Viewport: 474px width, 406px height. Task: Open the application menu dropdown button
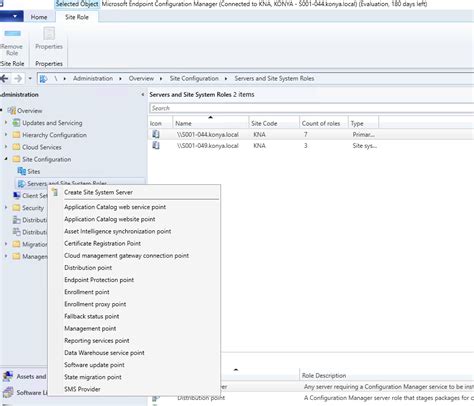point(11,16)
